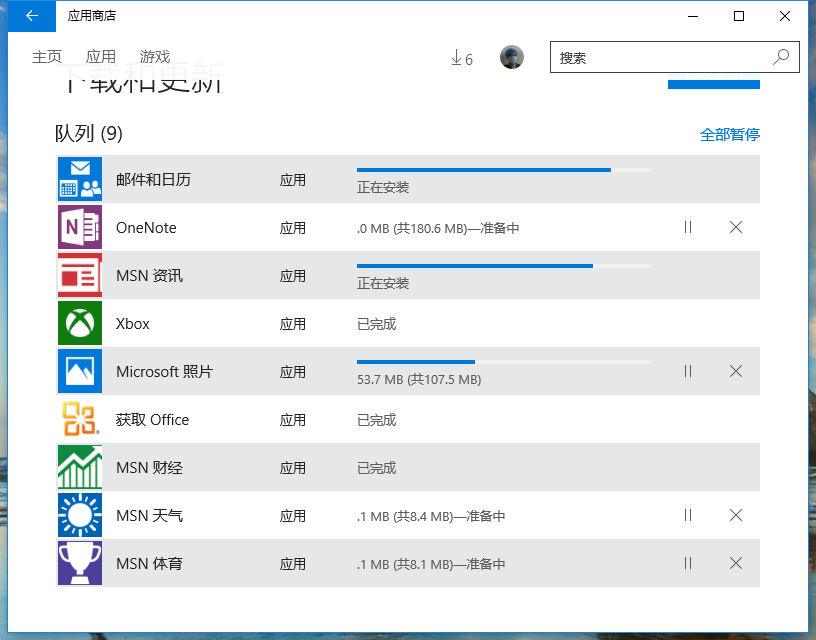
Task: Select the 获取 Office name text
Action: click(152, 420)
